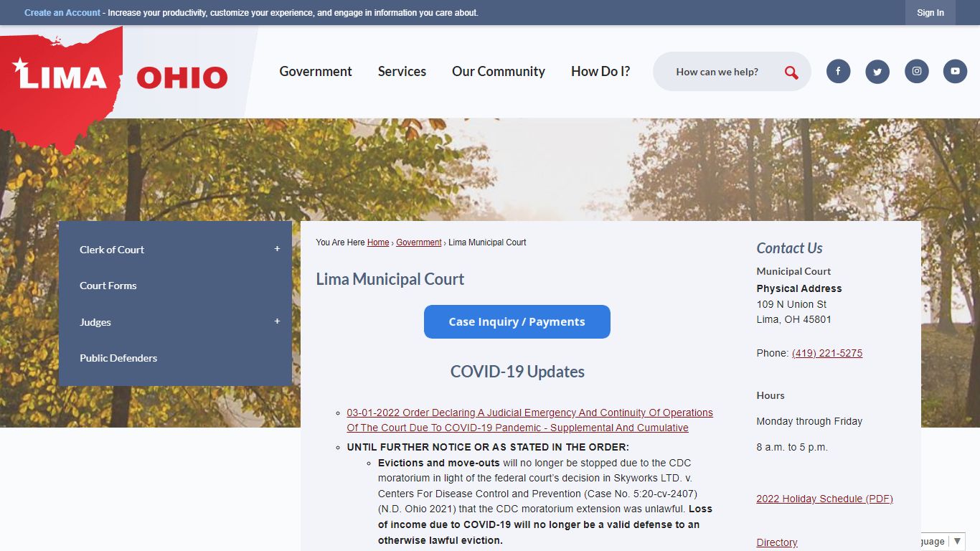The width and height of the screenshot is (980, 551).
Task: Expand the Clerk of Court submenu
Action: coord(277,249)
